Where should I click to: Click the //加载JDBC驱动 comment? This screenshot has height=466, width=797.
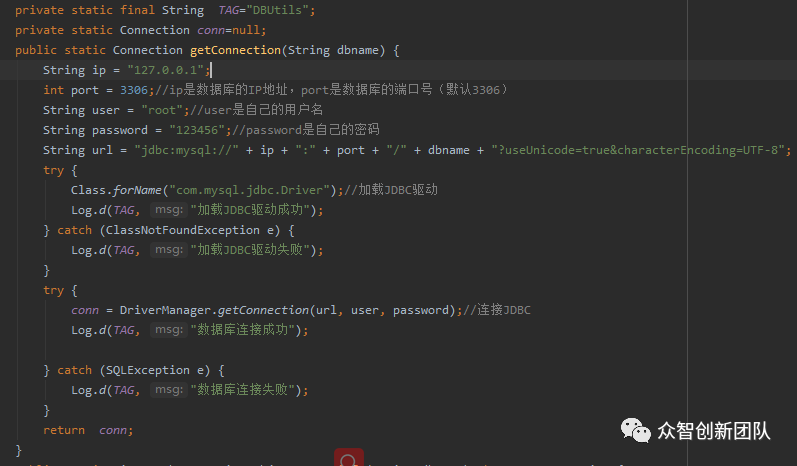click(390, 190)
